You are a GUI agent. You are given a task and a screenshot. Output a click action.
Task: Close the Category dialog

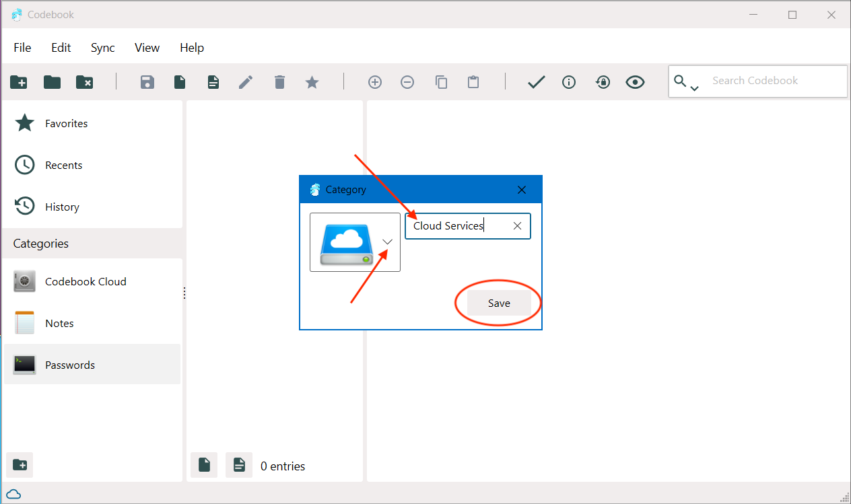tap(522, 190)
